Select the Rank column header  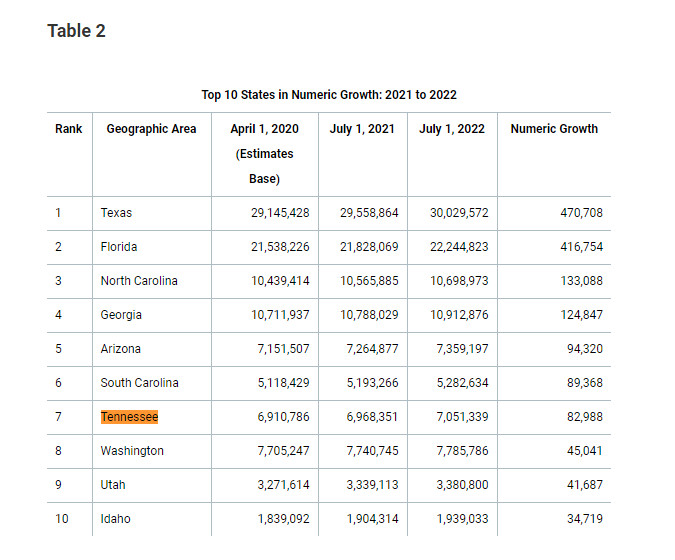[x=69, y=129]
